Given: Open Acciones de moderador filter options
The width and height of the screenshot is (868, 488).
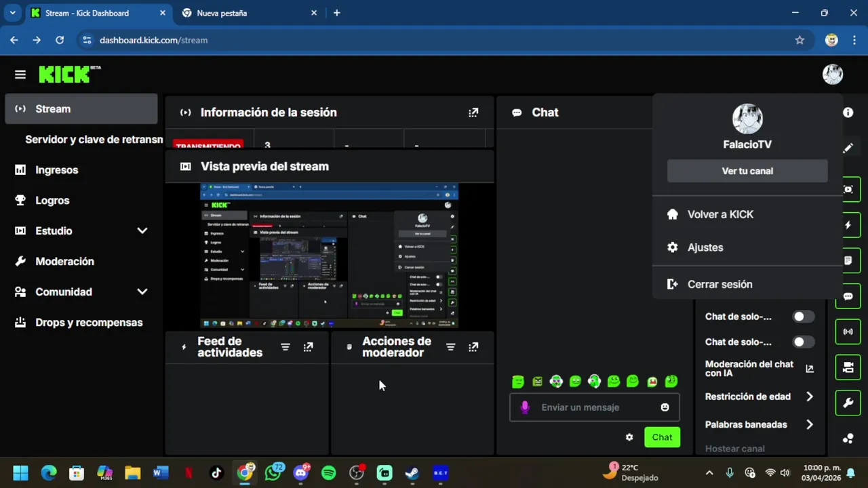Looking at the screenshot, I should 450,347.
